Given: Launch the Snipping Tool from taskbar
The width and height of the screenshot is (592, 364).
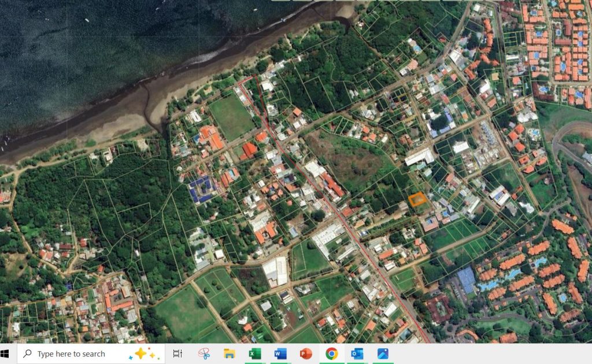Looking at the screenshot, I should (x=203, y=354).
